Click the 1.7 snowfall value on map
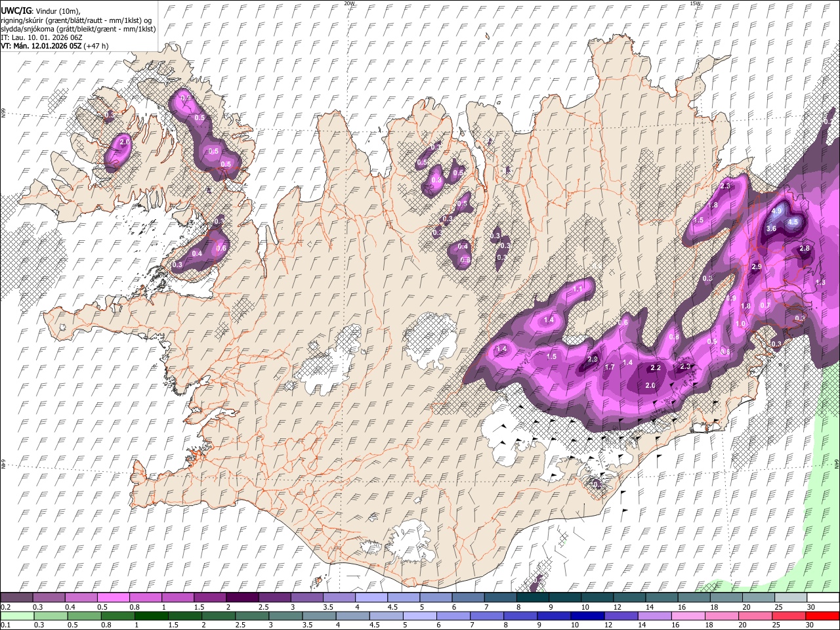 [x=609, y=367]
